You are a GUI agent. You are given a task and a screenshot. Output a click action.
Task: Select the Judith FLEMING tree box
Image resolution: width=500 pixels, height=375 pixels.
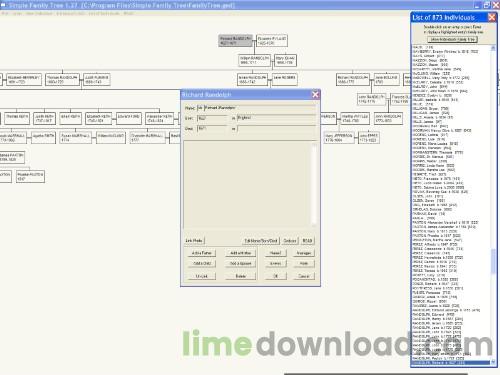click(96, 80)
